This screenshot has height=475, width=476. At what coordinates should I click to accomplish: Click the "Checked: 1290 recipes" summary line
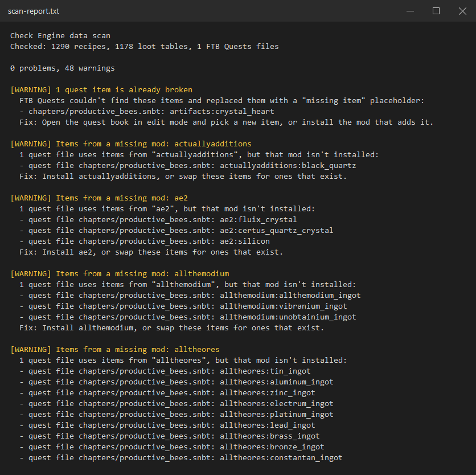pyautogui.click(x=144, y=47)
